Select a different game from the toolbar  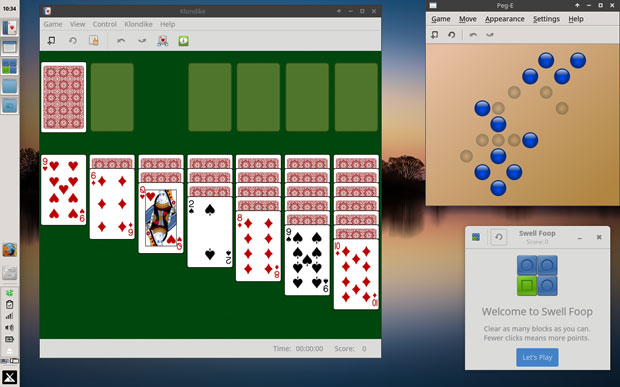pos(94,41)
